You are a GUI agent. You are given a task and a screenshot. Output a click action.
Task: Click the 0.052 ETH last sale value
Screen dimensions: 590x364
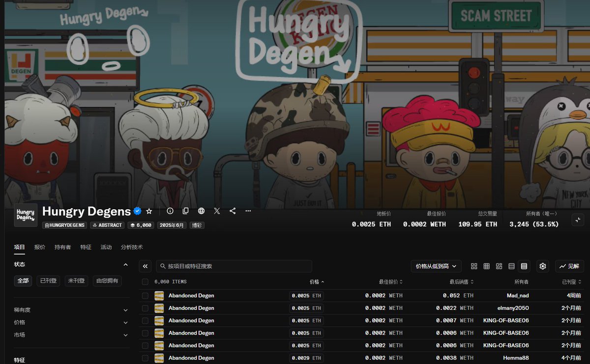pyautogui.click(x=458, y=296)
